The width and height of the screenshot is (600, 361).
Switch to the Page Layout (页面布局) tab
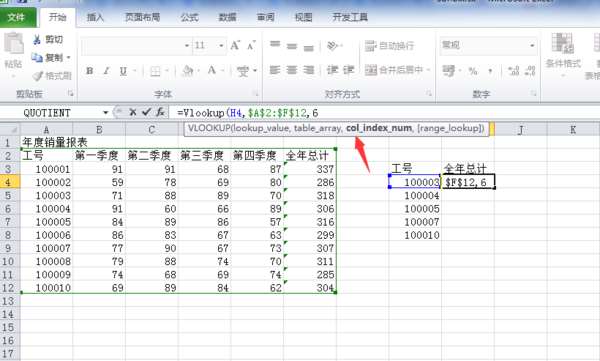click(x=142, y=17)
